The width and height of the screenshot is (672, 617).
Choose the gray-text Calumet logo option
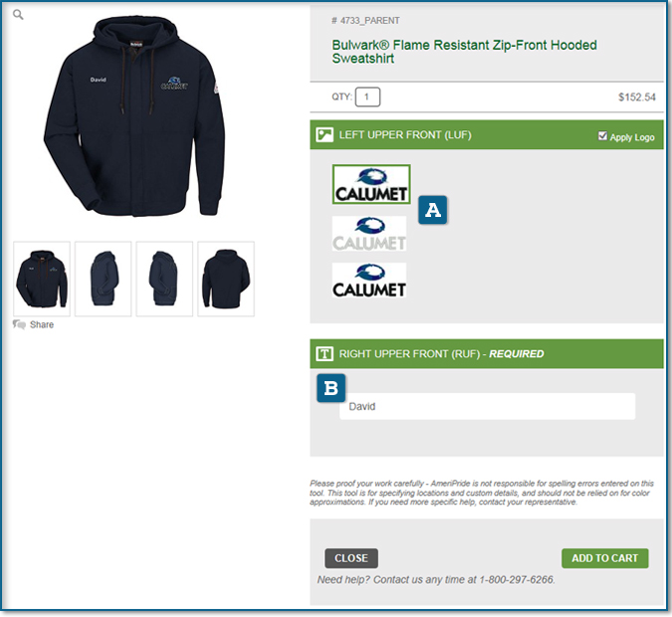pyautogui.click(x=369, y=234)
